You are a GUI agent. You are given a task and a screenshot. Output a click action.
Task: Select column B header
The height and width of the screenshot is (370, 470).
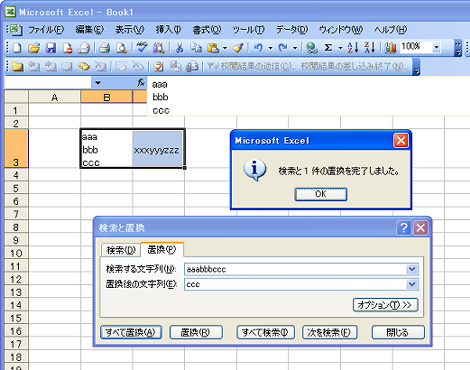tap(106, 97)
